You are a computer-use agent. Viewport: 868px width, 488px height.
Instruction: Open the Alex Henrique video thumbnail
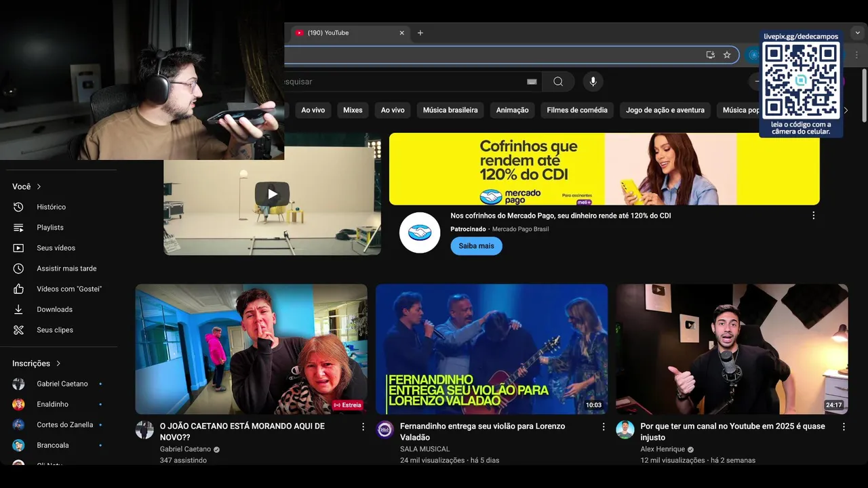tap(732, 349)
